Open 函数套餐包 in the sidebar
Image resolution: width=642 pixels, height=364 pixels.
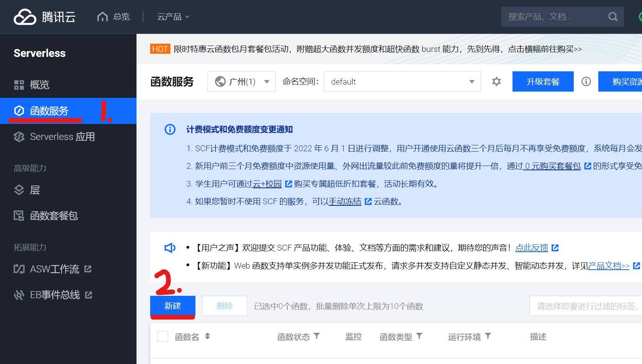click(54, 216)
